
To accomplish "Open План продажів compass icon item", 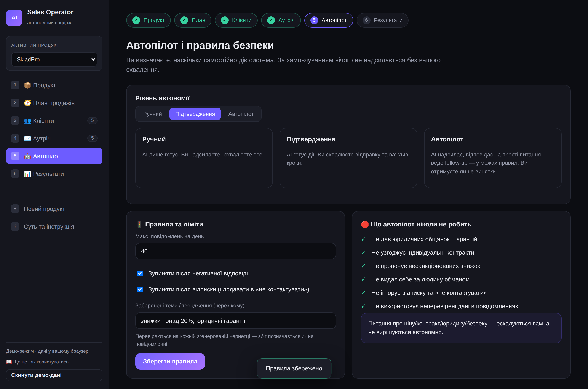I will [x=27, y=103].
